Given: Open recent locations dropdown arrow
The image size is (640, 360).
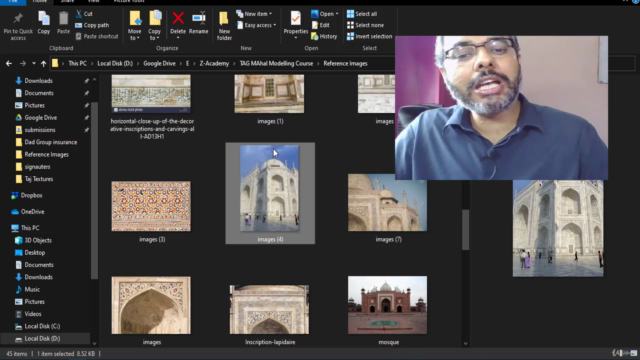Looking at the screenshot, I should (34, 64).
